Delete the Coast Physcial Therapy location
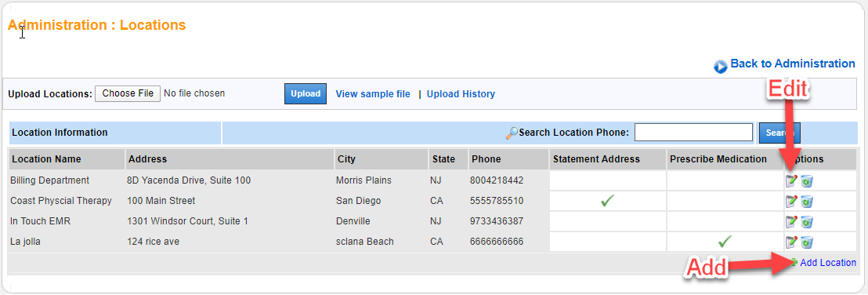The image size is (868, 295). (807, 201)
